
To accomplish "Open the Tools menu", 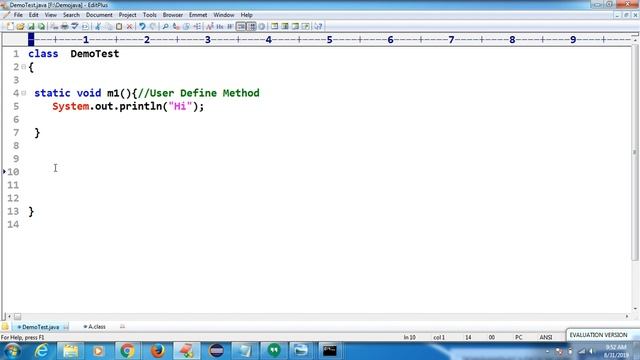I will pos(149,15).
